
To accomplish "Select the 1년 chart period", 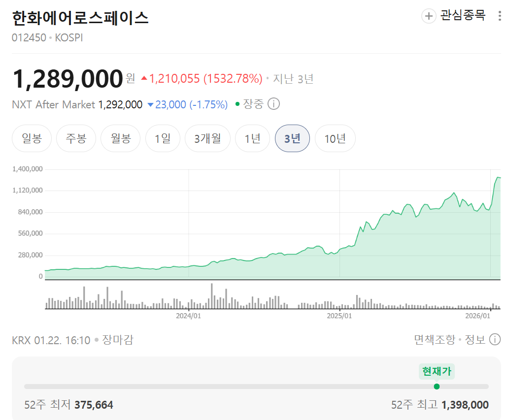I will [x=252, y=138].
